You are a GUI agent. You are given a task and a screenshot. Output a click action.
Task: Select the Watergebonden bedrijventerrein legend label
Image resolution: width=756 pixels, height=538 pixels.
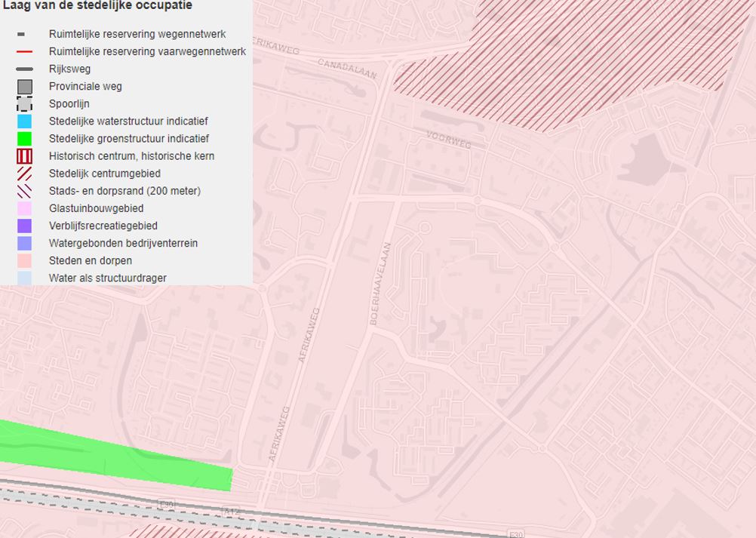(123, 243)
